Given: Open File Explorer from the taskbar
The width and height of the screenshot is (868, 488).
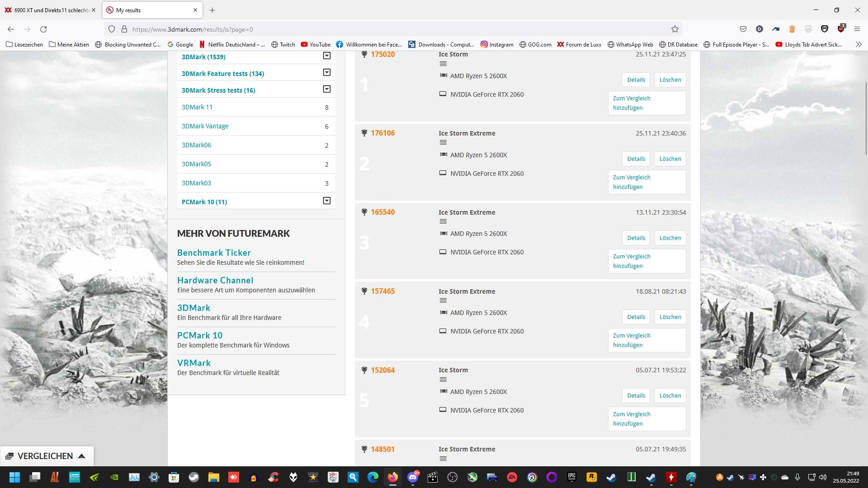Looking at the screenshot, I should (x=213, y=477).
